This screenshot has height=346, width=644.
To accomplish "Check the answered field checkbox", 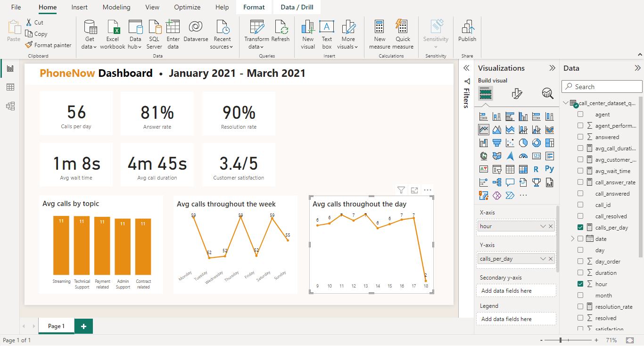I will [x=580, y=137].
